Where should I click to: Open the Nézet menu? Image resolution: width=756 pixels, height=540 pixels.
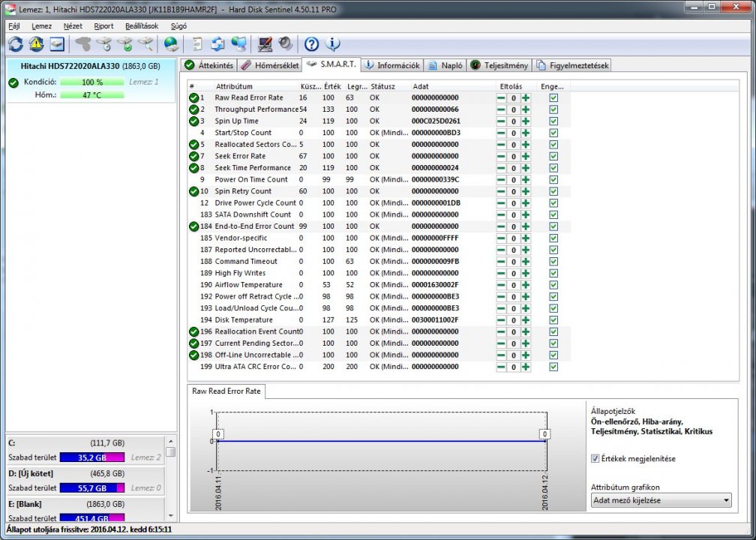(x=73, y=26)
